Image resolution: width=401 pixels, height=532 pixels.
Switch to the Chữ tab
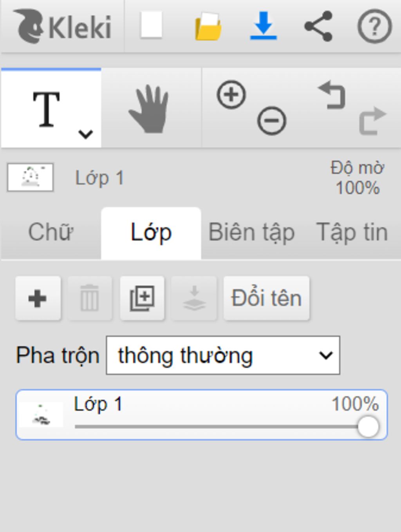click(x=51, y=233)
